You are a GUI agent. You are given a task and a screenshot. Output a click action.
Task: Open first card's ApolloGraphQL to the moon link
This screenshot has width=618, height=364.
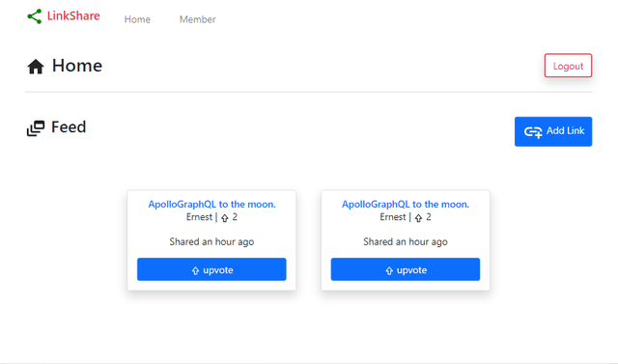(211, 204)
